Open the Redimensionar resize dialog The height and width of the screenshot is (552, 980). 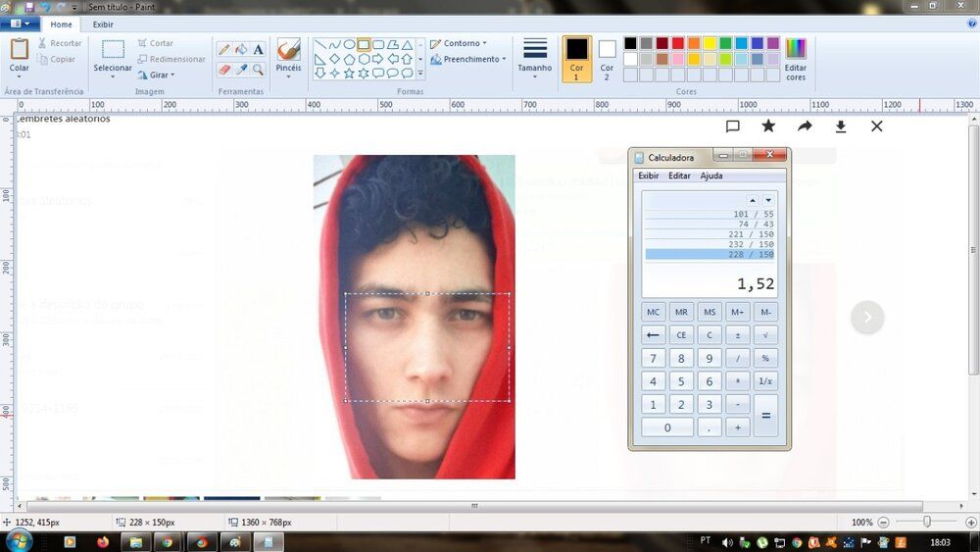pos(171,59)
